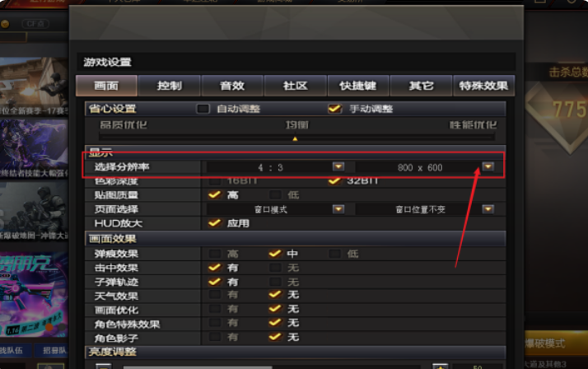Select the 快捷键 tab
The height and width of the screenshot is (369, 588).
358,86
